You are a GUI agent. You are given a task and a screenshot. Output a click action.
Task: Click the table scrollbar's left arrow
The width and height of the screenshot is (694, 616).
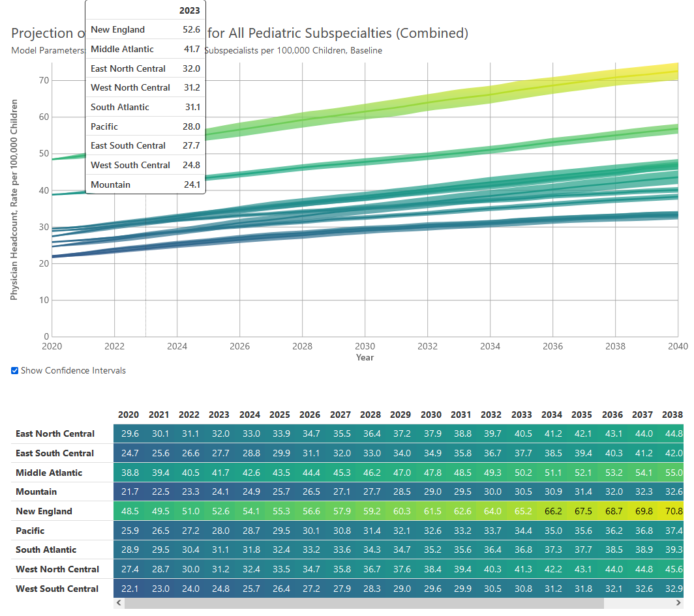(118, 603)
